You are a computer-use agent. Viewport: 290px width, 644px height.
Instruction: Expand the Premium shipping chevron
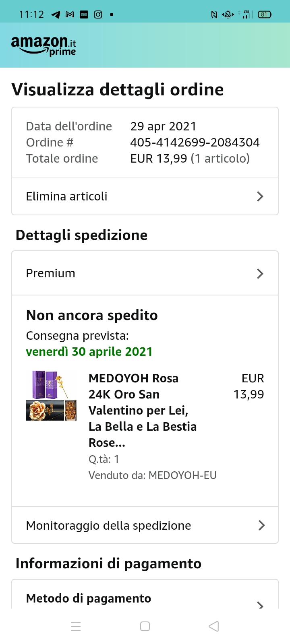[x=260, y=274]
